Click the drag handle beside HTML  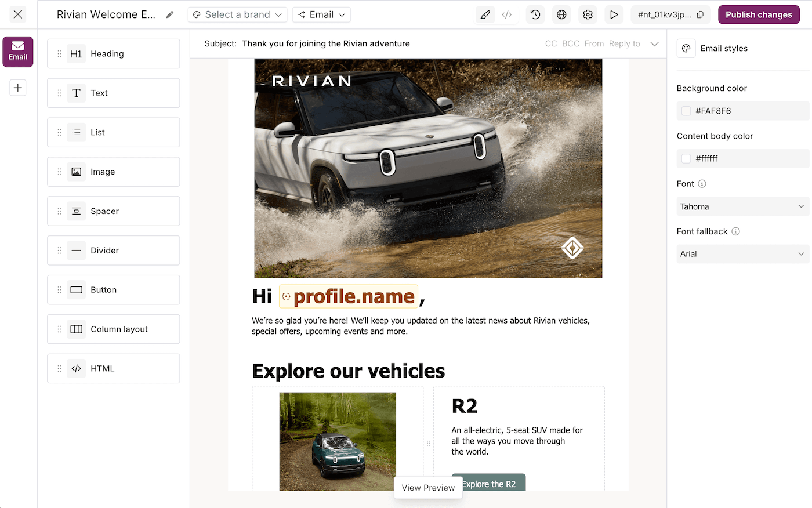pyautogui.click(x=59, y=368)
